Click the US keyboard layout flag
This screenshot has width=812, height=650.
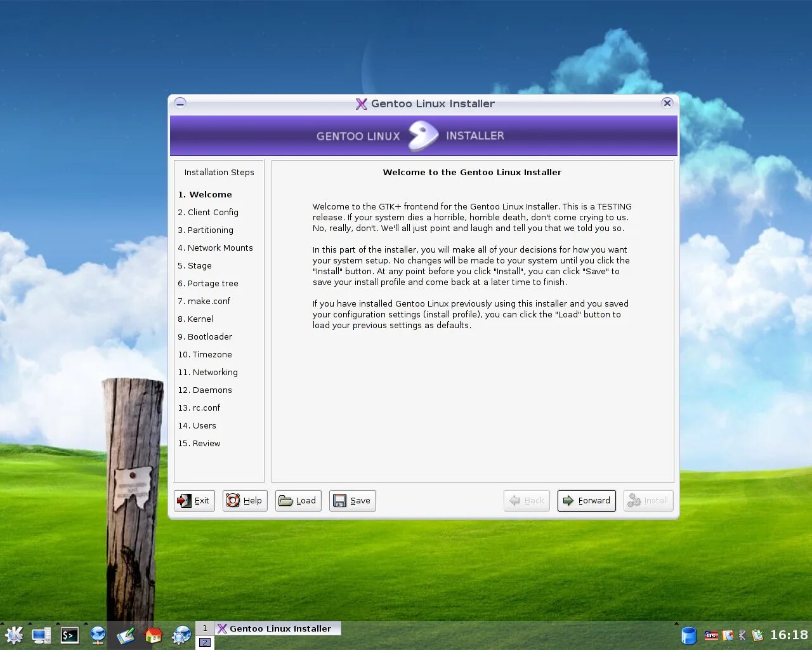712,635
